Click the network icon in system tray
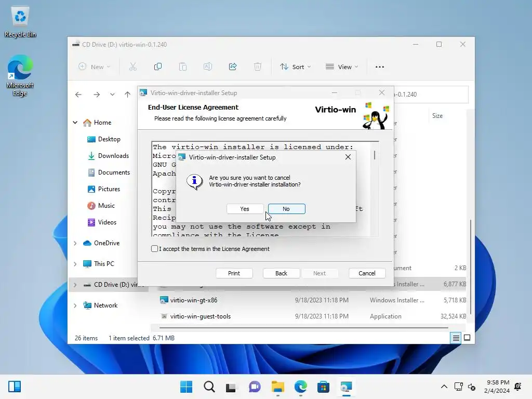Image resolution: width=532 pixels, height=399 pixels. tap(458, 387)
